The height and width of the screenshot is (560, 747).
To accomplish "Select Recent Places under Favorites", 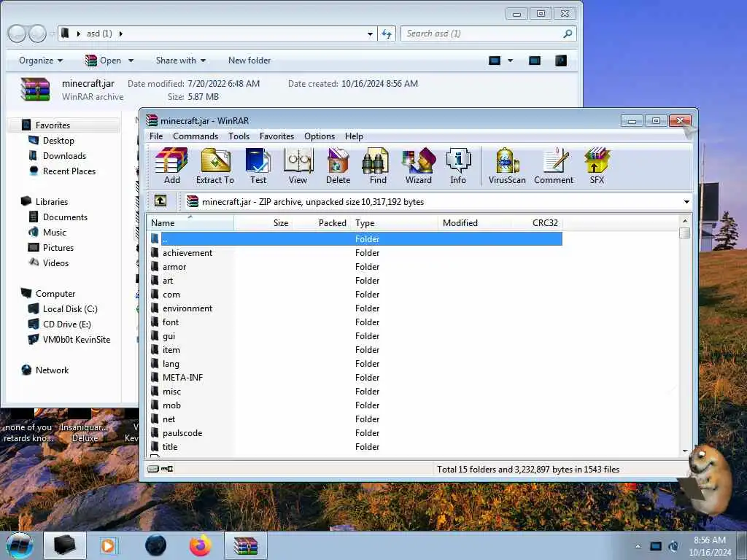I will 62,171.
